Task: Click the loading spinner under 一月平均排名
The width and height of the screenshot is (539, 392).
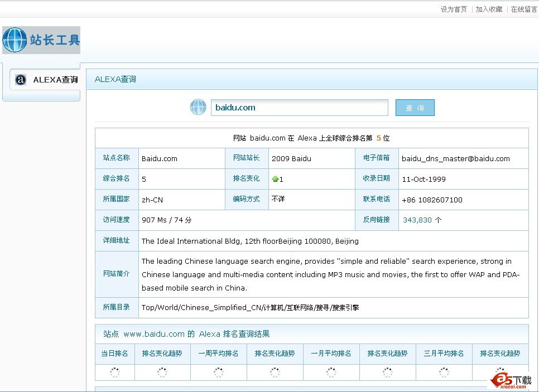Action: click(331, 372)
